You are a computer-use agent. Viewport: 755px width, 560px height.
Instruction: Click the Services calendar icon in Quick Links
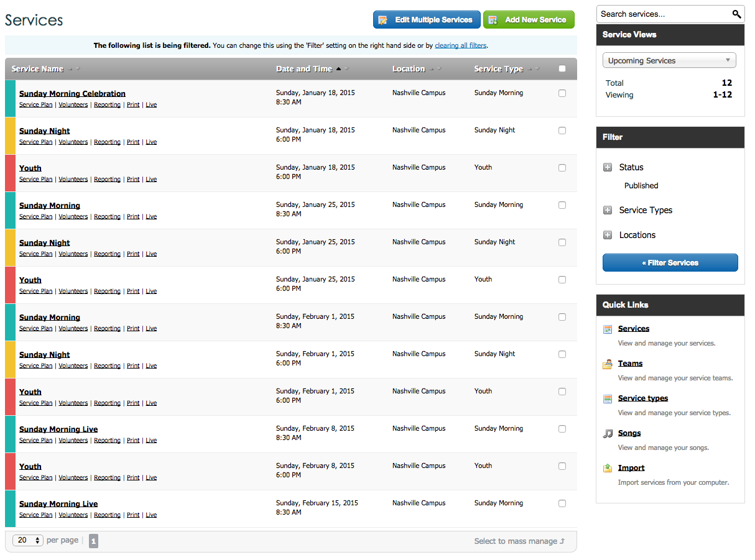[x=608, y=329]
